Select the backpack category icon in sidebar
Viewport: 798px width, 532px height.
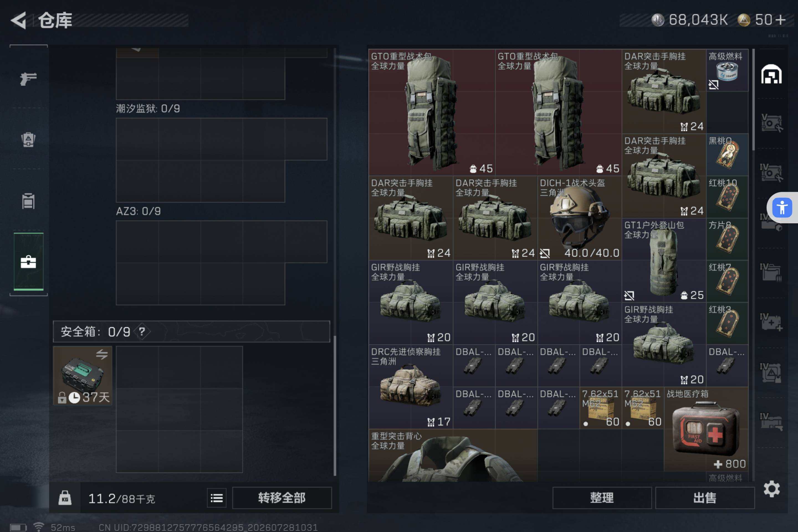pos(28,139)
